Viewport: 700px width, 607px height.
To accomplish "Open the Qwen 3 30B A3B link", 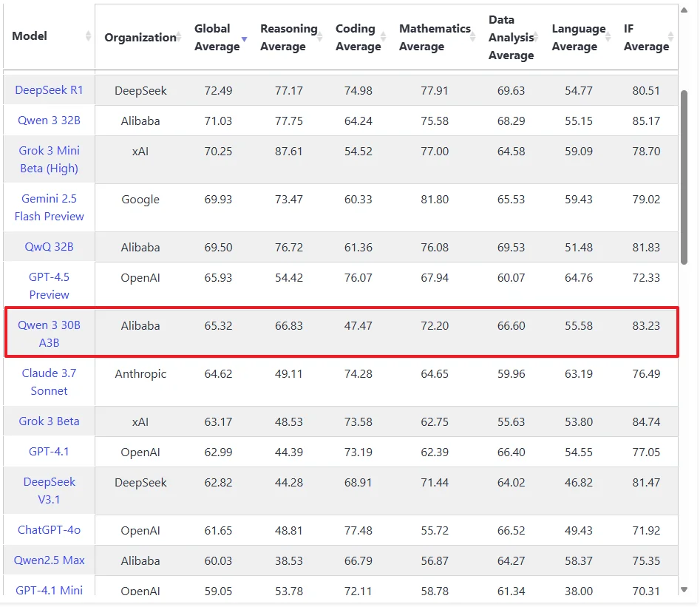I will [49, 334].
